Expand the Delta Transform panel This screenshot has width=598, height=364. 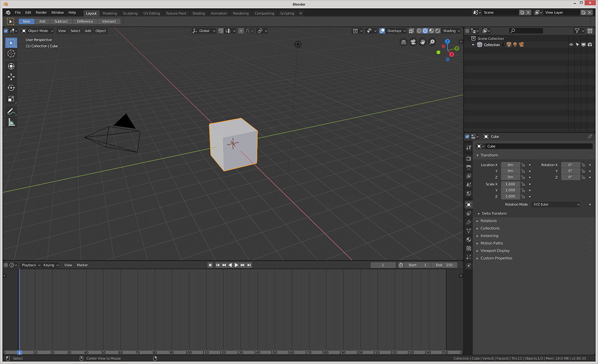click(x=494, y=213)
